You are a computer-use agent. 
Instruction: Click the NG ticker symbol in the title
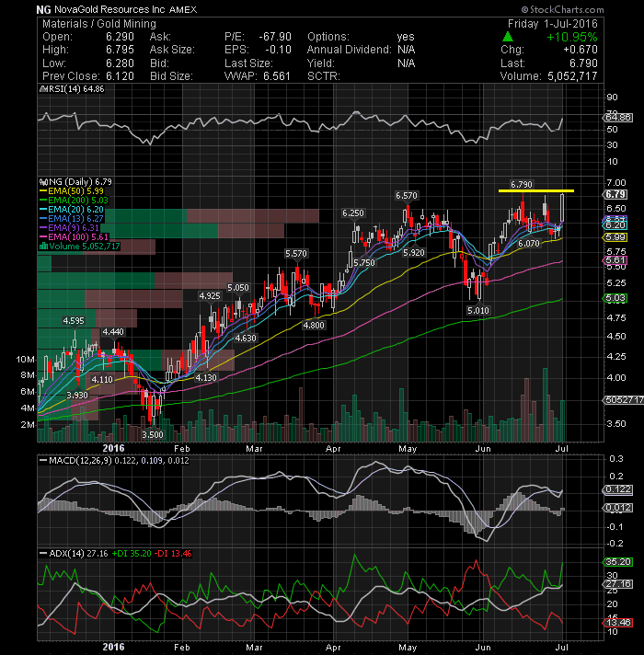(44, 9)
